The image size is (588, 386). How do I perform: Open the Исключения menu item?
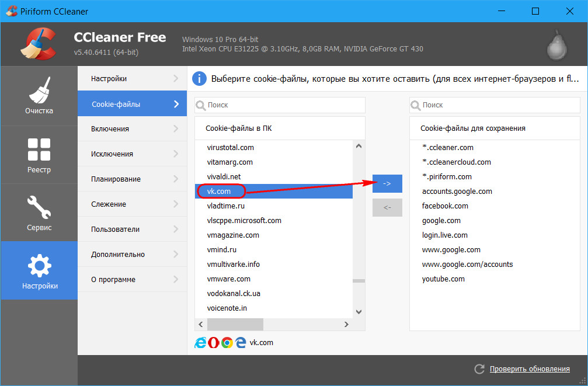[132, 154]
